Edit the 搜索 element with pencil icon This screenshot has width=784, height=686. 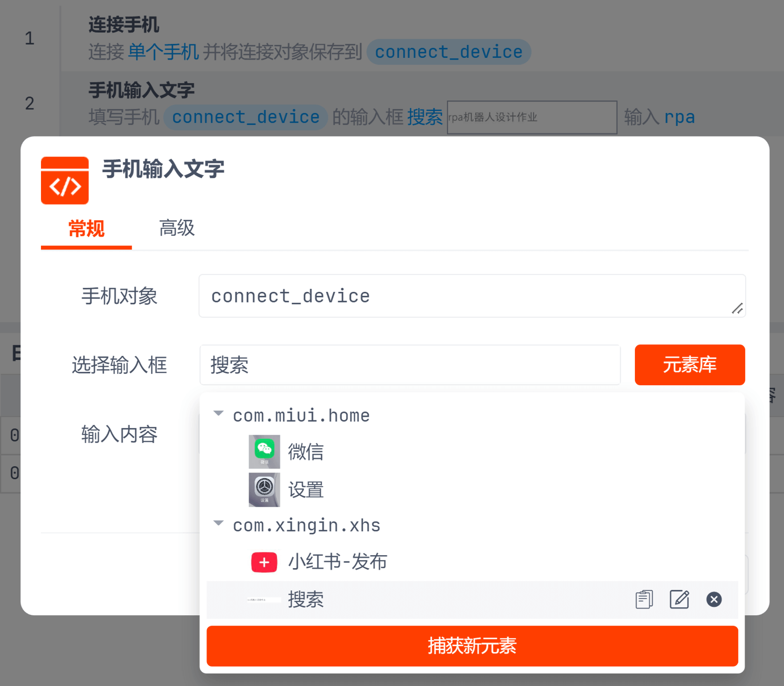(679, 599)
